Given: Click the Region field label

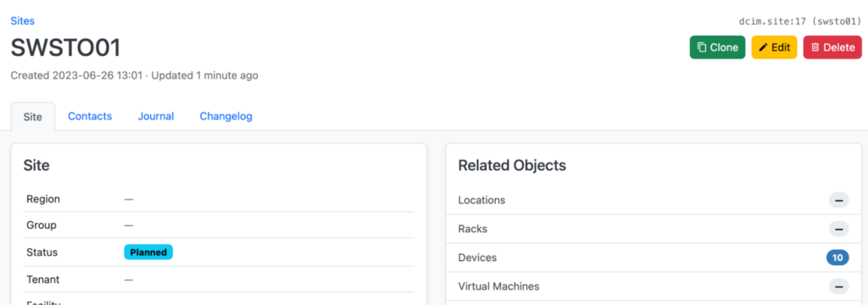Looking at the screenshot, I should click(43, 199).
